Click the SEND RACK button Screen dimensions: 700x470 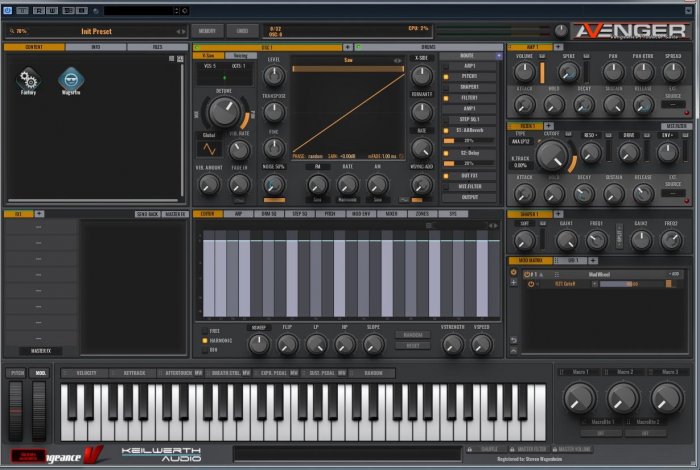tap(148, 214)
